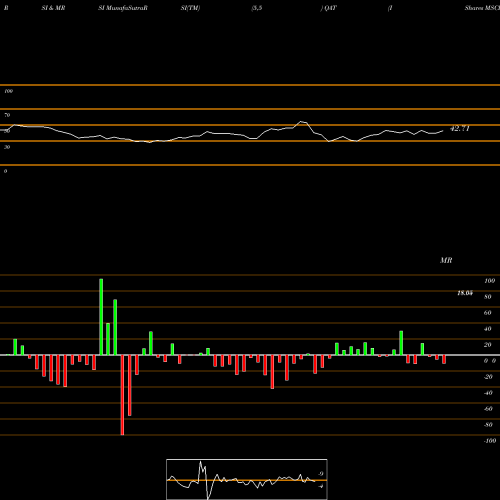Click the MR value label 18.04

point(465,293)
